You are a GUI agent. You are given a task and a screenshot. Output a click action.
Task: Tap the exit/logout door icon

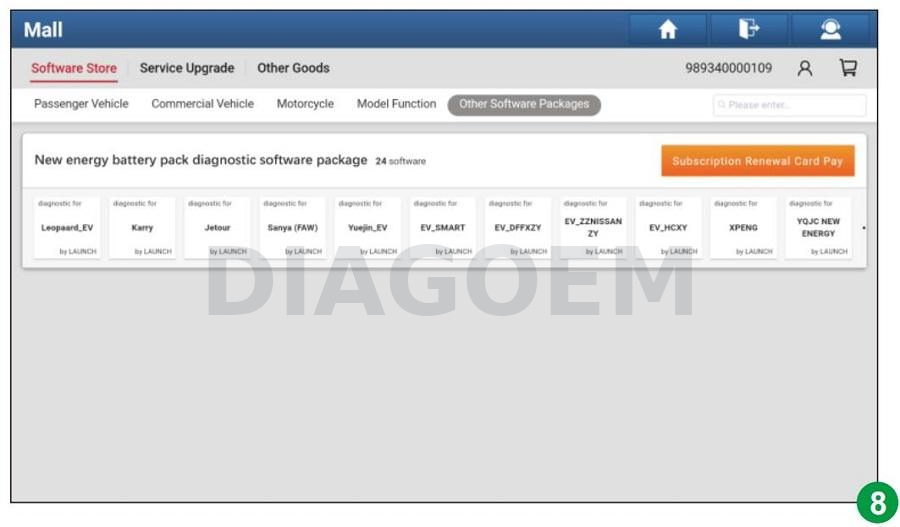pyautogui.click(x=748, y=29)
